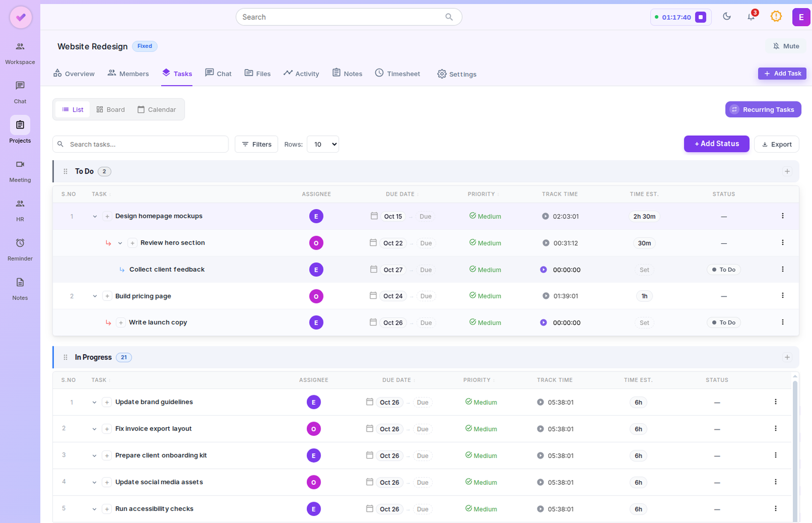812x523 pixels.
Task: Open the HR section
Action: 20,210
